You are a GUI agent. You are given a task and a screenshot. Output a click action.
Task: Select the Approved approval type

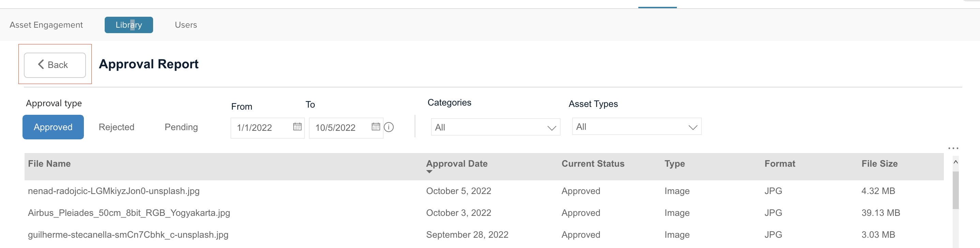[53, 127]
